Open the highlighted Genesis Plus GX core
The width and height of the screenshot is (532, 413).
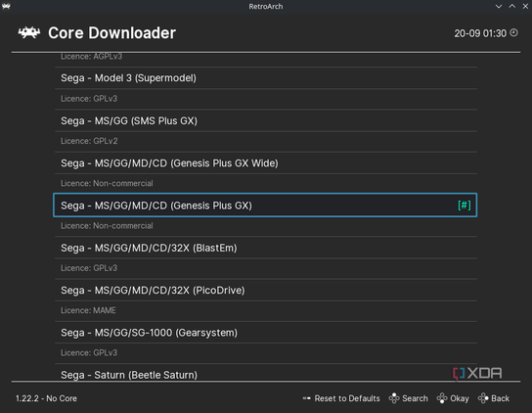pyautogui.click(x=265, y=206)
